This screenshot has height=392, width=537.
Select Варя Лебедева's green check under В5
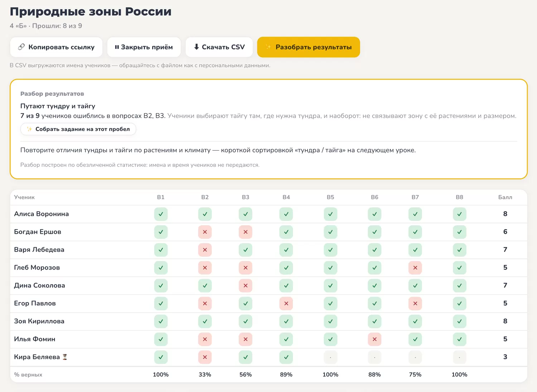click(x=330, y=250)
